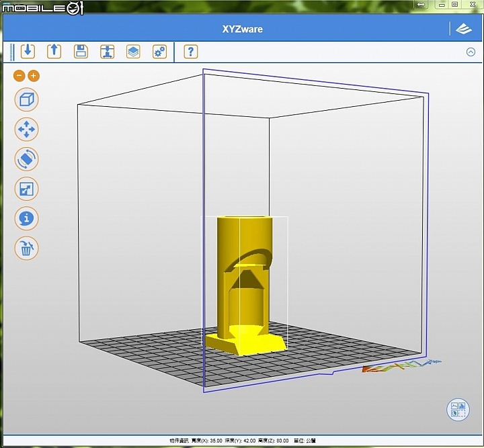Open the object Info tool
Viewport: 484px width, 448px height.
click(26, 218)
